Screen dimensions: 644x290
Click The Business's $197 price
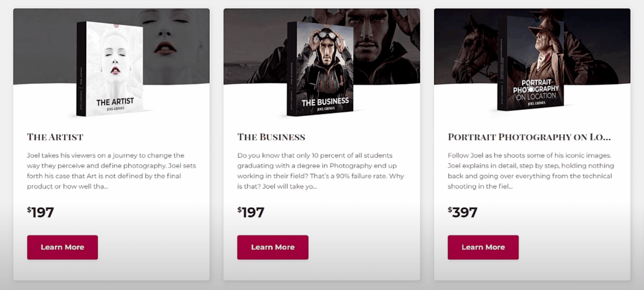point(251,212)
